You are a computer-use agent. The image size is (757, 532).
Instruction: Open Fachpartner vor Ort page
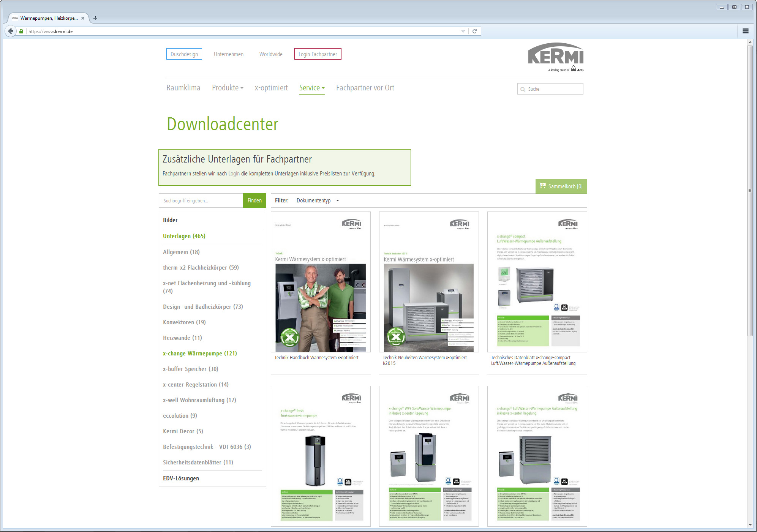coord(365,88)
